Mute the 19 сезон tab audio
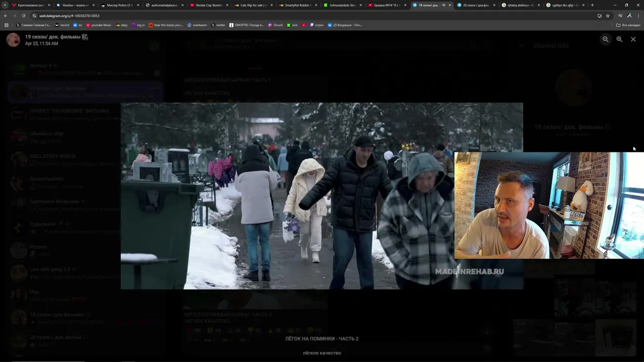Viewport: 644px width, 362px height. point(443,5)
